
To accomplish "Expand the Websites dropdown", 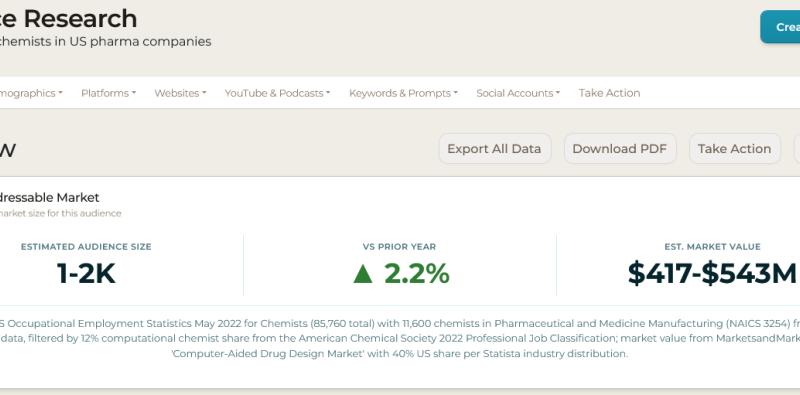I will (180, 93).
